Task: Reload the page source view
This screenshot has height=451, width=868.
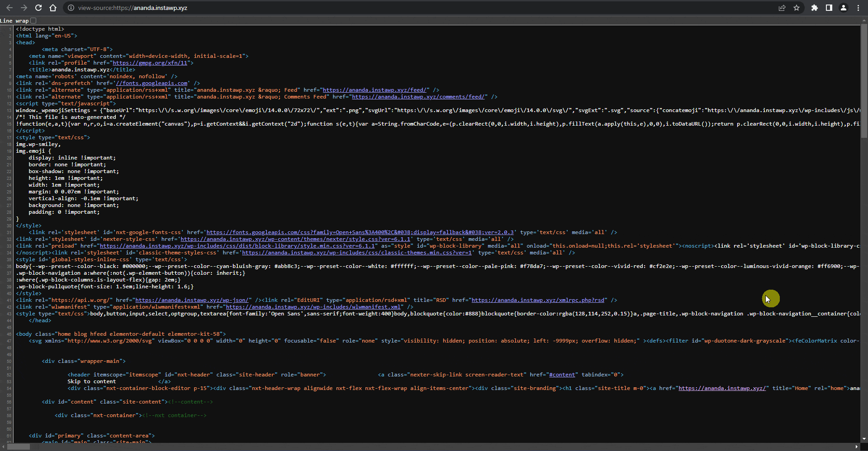Action: click(x=38, y=8)
